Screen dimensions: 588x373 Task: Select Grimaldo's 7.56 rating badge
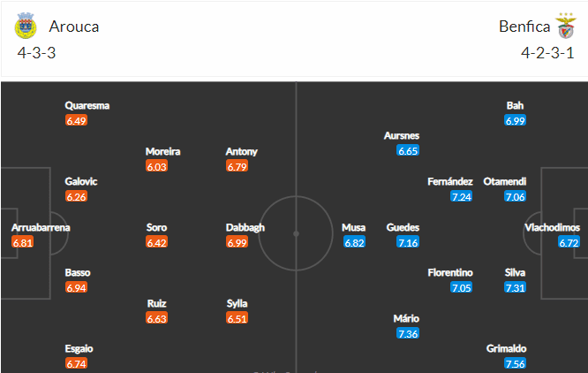click(x=516, y=363)
